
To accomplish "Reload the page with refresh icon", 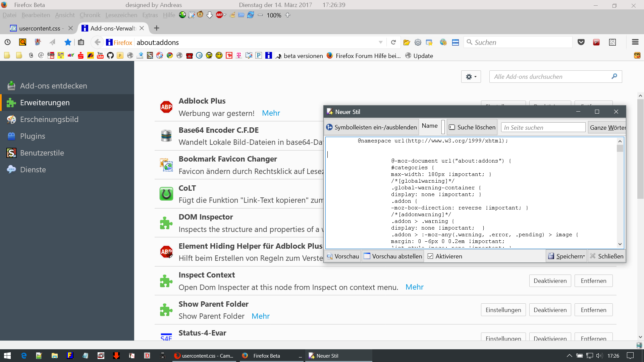I will [393, 42].
